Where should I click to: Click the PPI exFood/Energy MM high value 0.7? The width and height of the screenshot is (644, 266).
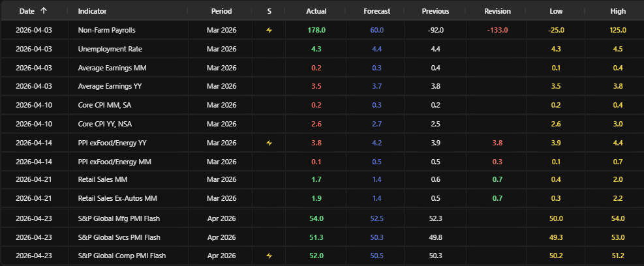(x=618, y=162)
